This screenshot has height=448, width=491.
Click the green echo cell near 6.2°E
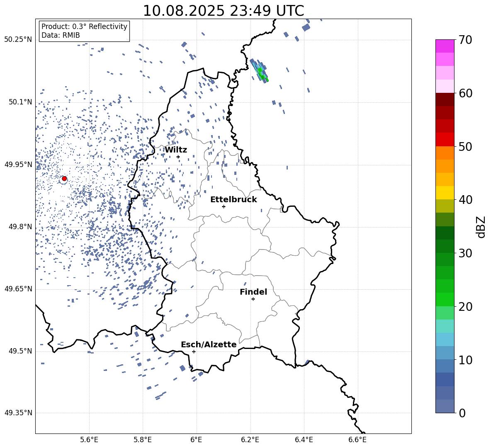click(260, 71)
